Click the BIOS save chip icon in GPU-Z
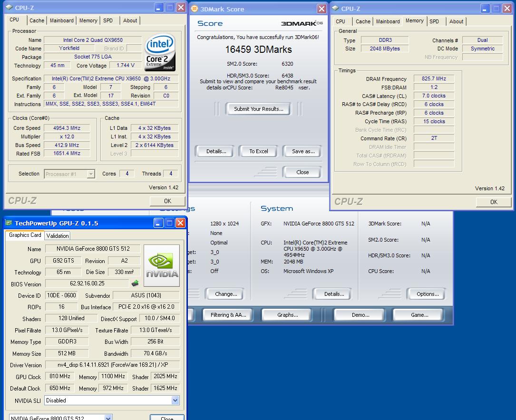Image resolution: width=516 pixels, height=420 pixels. click(135, 283)
